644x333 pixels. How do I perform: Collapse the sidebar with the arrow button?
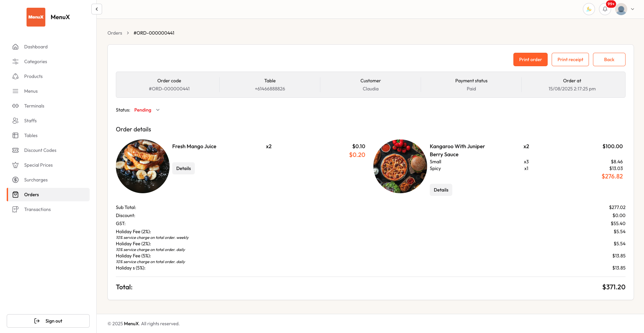pyautogui.click(x=97, y=9)
